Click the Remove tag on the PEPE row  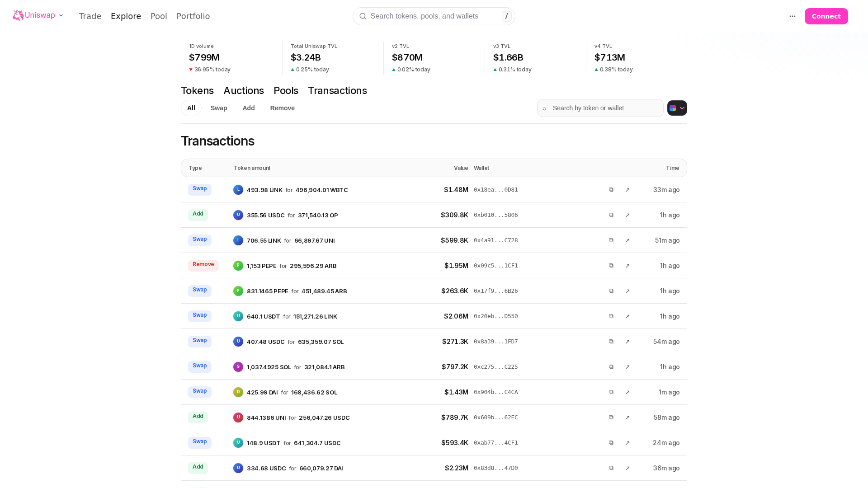click(x=203, y=265)
